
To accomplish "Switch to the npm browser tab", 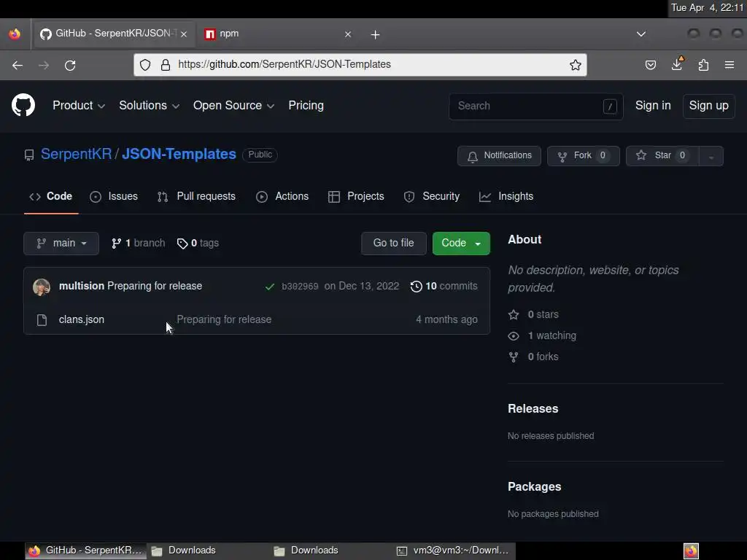I will [x=276, y=34].
